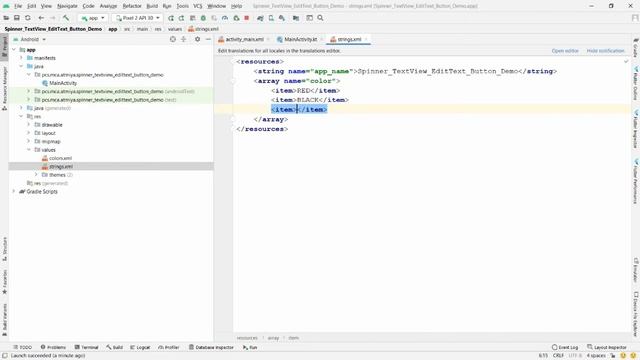Collapse the values folder
640x360 pixels.
point(29,150)
